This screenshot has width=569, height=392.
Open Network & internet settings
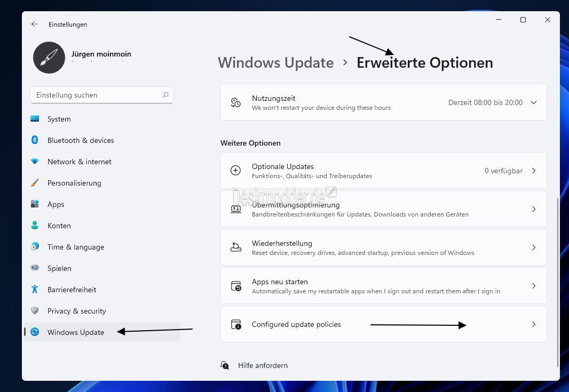[x=101, y=162]
